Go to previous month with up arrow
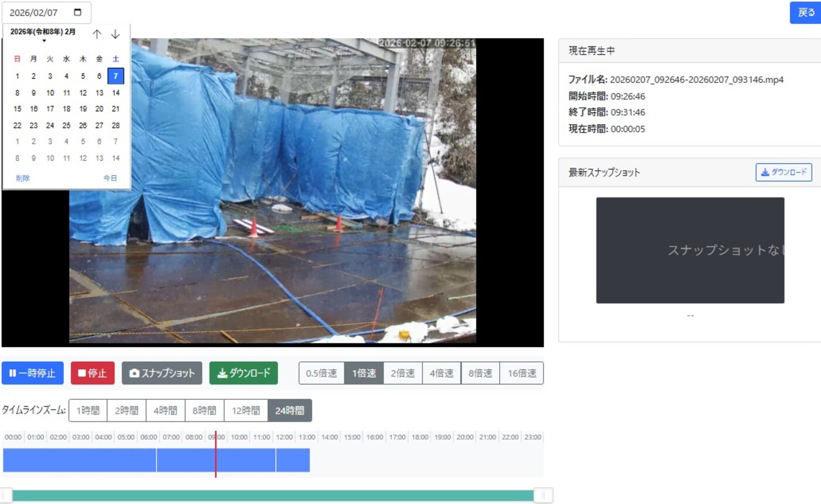The height and width of the screenshot is (504, 821). click(x=97, y=35)
